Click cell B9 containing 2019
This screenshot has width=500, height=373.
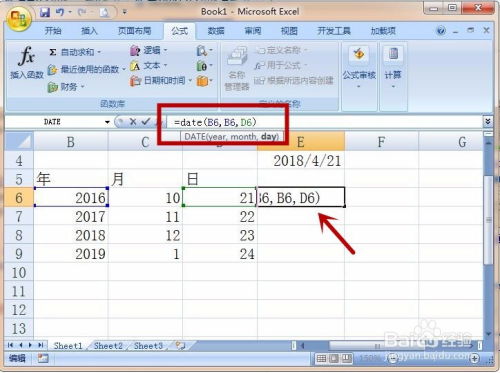(x=71, y=254)
